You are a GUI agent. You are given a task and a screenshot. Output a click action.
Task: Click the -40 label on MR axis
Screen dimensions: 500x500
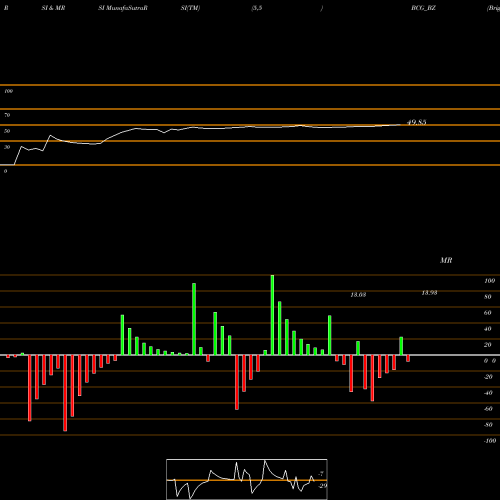coord(488,393)
